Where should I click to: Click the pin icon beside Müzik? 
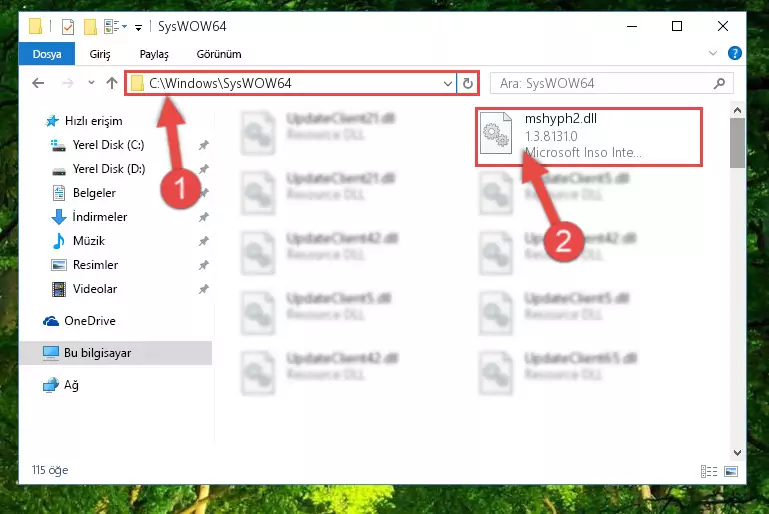[x=204, y=241]
